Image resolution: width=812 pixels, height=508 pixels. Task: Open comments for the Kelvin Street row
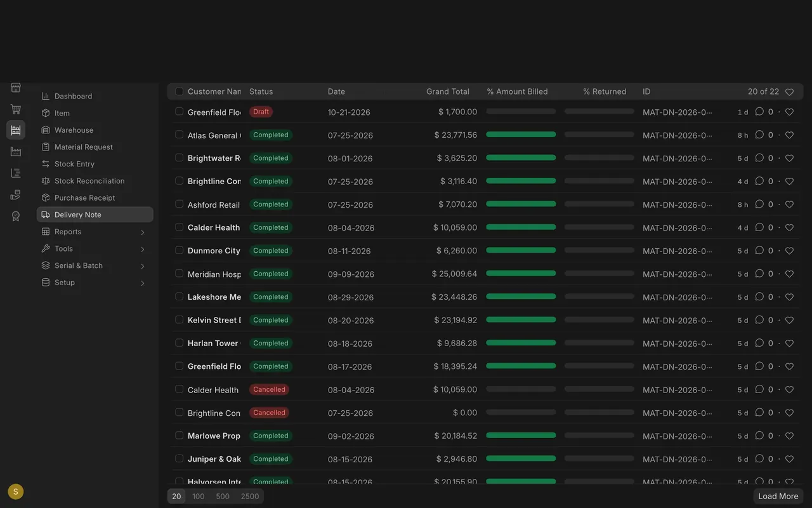coord(759,320)
